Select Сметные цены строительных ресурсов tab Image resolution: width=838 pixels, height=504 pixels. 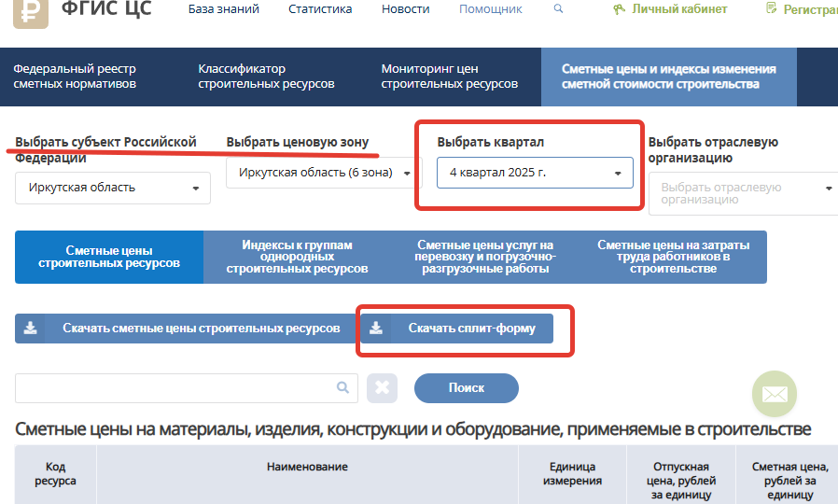point(109,257)
